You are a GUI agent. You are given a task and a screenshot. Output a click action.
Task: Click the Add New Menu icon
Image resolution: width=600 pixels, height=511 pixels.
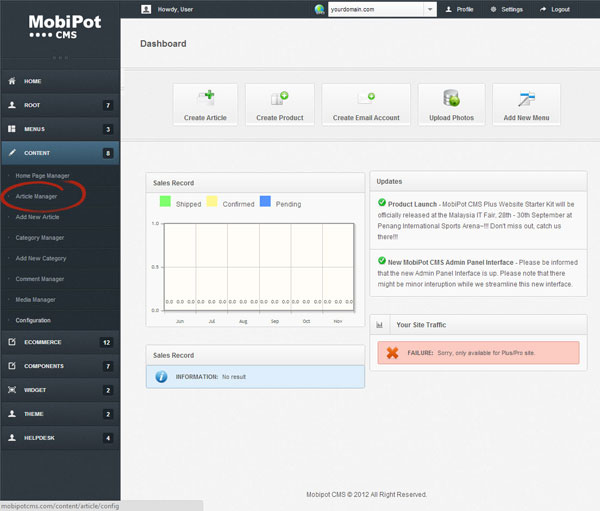click(x=527, y=99)
